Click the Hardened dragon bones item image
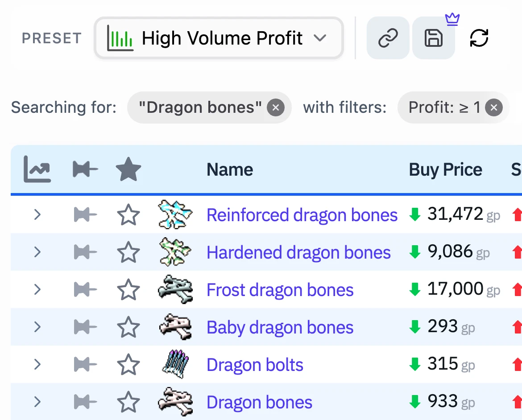Screen dimensions: 522x420 (175, 252)
